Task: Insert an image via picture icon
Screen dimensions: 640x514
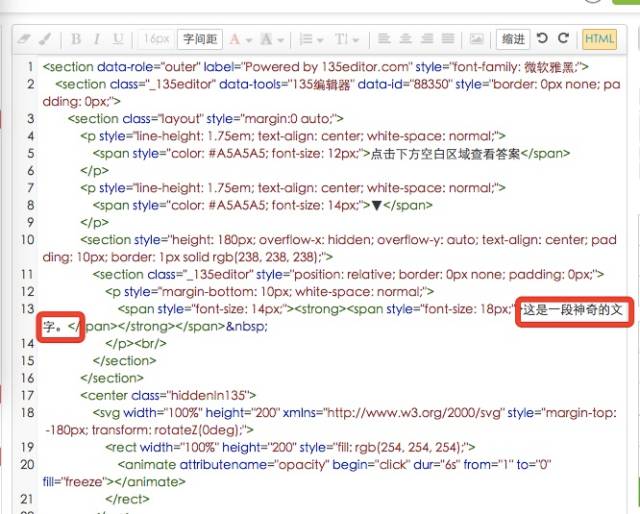Action: pyautogui.click(x=476, y=39)
